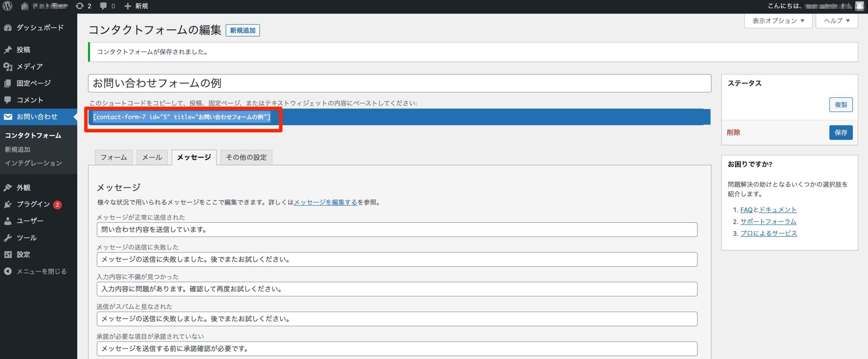868x359 pixels.
Task: Open the その他の設定 tab
Action: pos(246,157)
